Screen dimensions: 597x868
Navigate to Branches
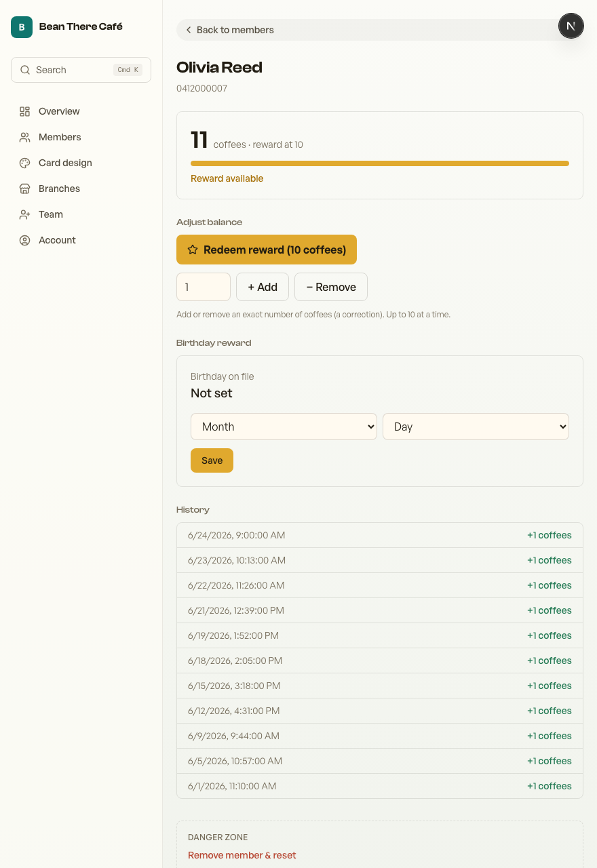click(81, 189)
